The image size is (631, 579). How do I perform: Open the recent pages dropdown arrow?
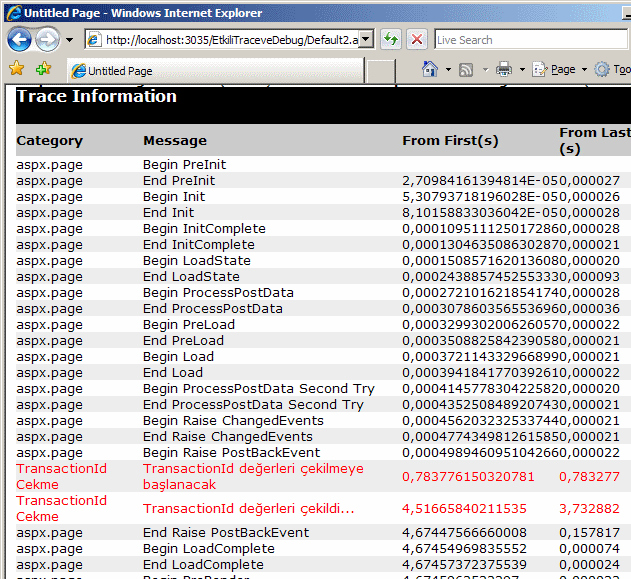[69, 40]
